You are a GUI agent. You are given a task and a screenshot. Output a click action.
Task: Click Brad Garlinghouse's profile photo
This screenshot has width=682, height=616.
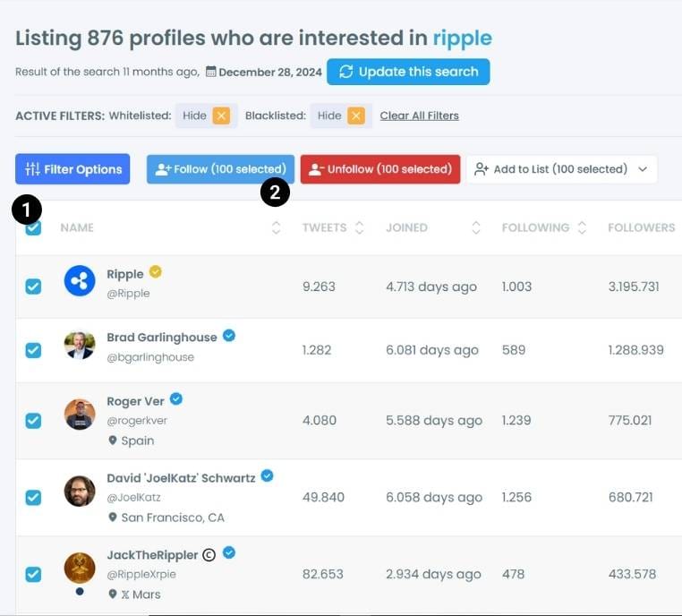tap(80, 346)
